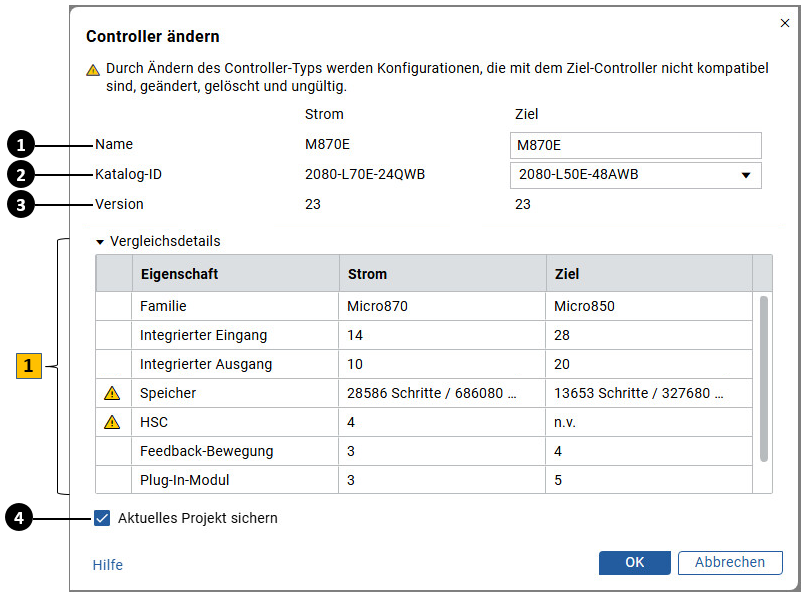Confirm with the OK button

(x=635, y=562)
